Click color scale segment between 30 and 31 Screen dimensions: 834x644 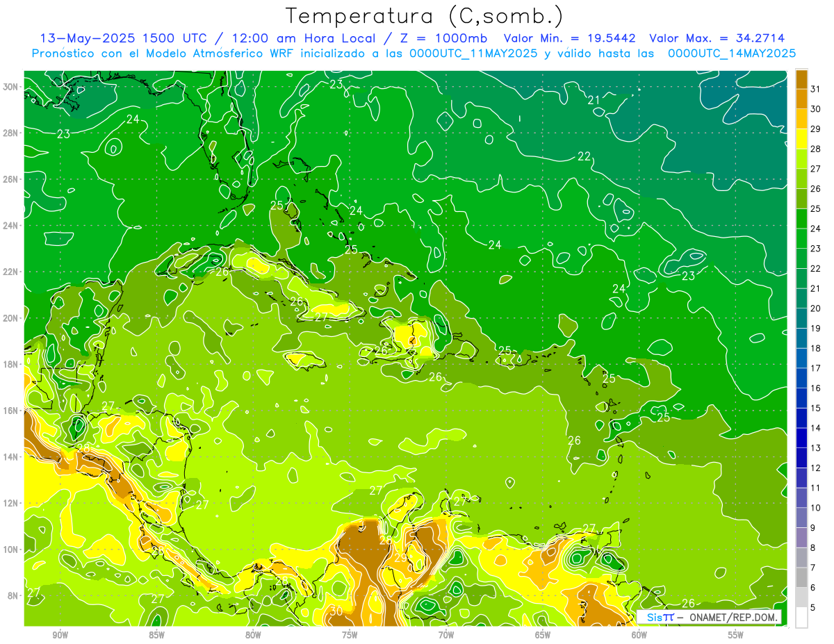pyautogui.click(x=801, y=99)
